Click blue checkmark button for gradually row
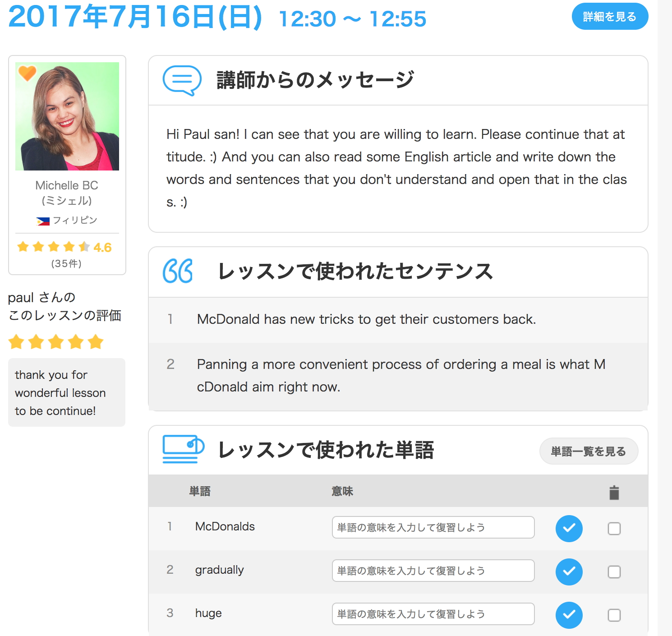Image resolution: width=672 pixels, height=636 pixels. pyautogui.click(x=569, y=571)
